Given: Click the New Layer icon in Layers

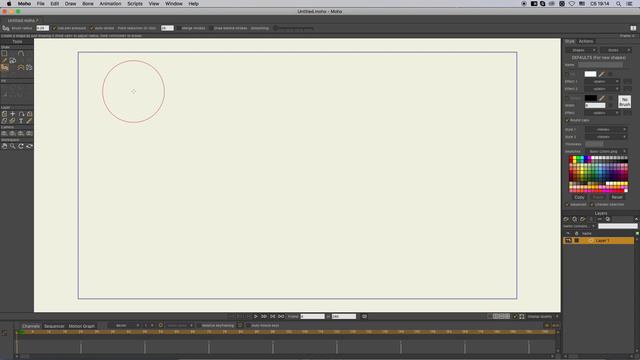Looking at the screenshot, I should tap(566, 219).
